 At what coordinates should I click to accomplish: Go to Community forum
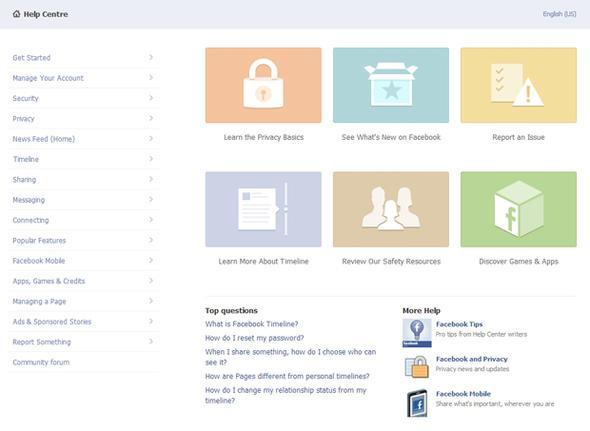click(x=41, y=362)
